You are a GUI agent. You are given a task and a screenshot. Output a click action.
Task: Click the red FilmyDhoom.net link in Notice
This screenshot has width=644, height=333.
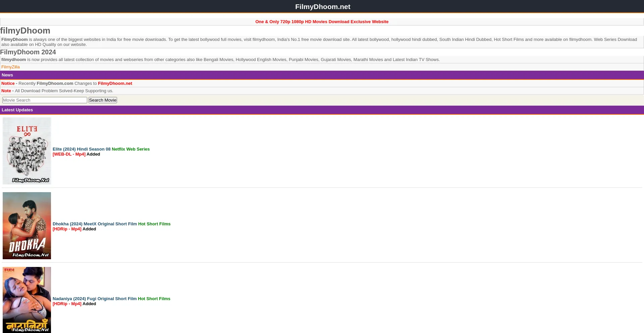pos(115,84)
